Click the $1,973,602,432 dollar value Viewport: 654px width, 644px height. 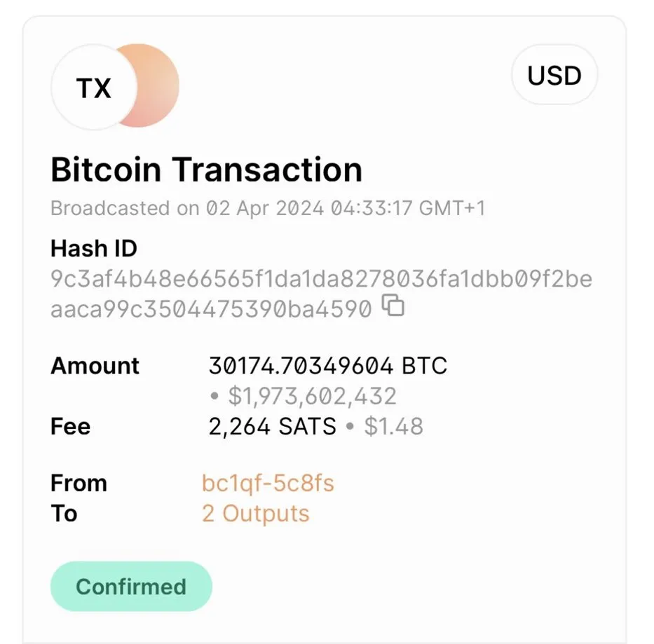click(312, 397)
